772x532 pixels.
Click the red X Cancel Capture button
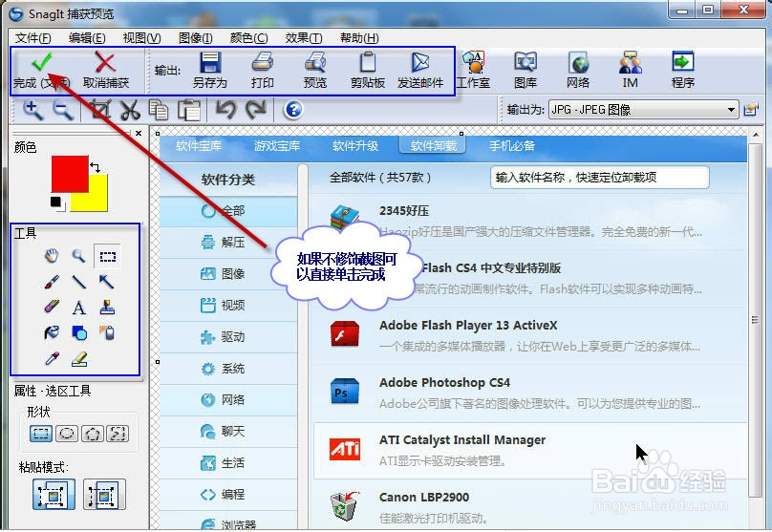pyautogui.click(x=105, y=70)
